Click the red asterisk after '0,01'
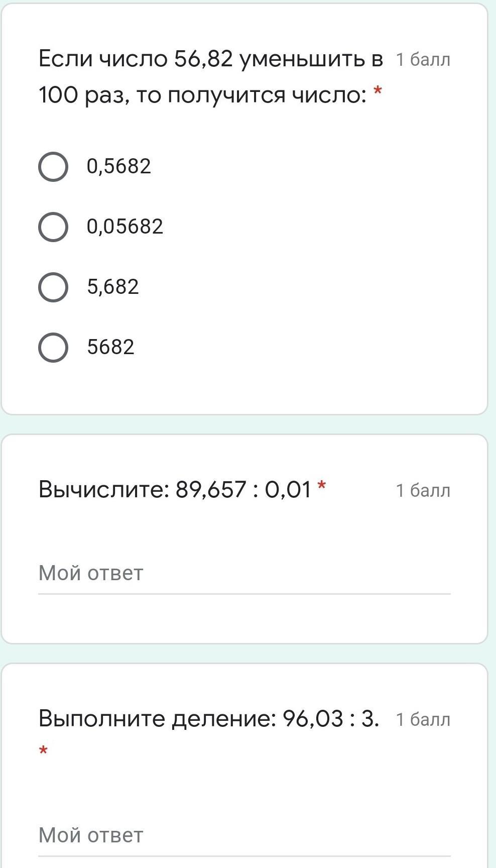Image resolution: width=496 pixels, height=868 pixels. [x=322, y=486]
